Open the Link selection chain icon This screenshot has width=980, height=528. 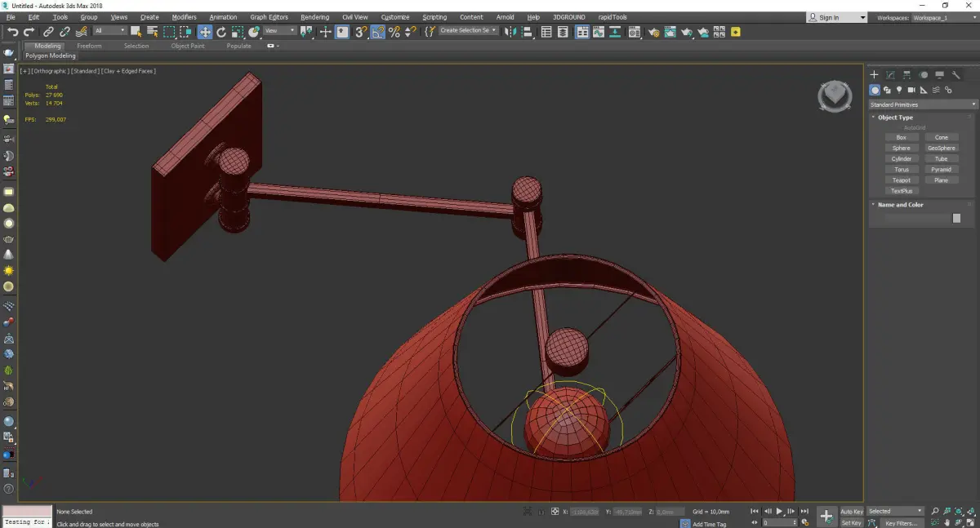click(49, 32)
